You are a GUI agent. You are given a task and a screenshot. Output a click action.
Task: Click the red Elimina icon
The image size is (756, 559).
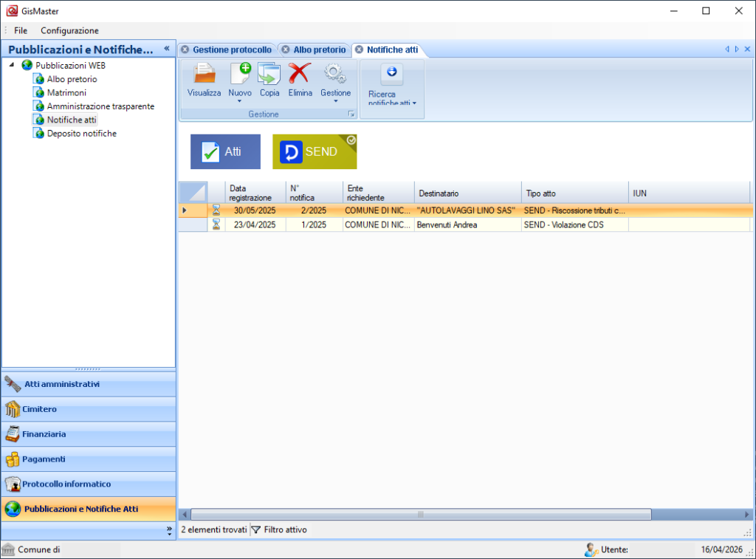[x=300, y=75]
